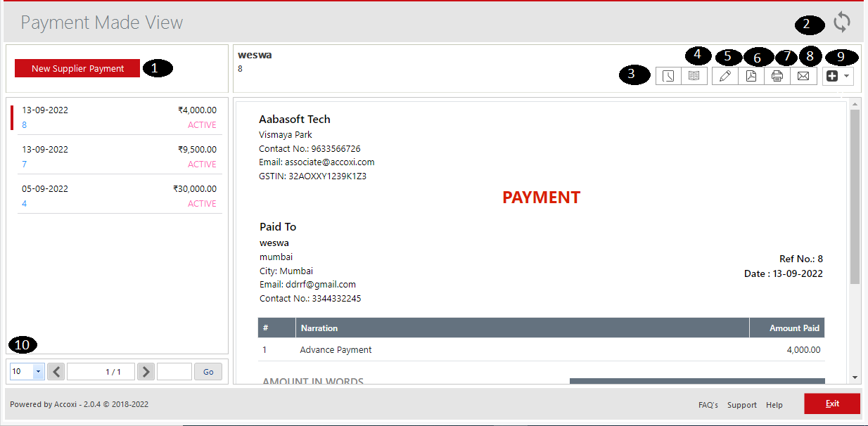Click the document scroll up arrow
868x426 pixels.
855,104
